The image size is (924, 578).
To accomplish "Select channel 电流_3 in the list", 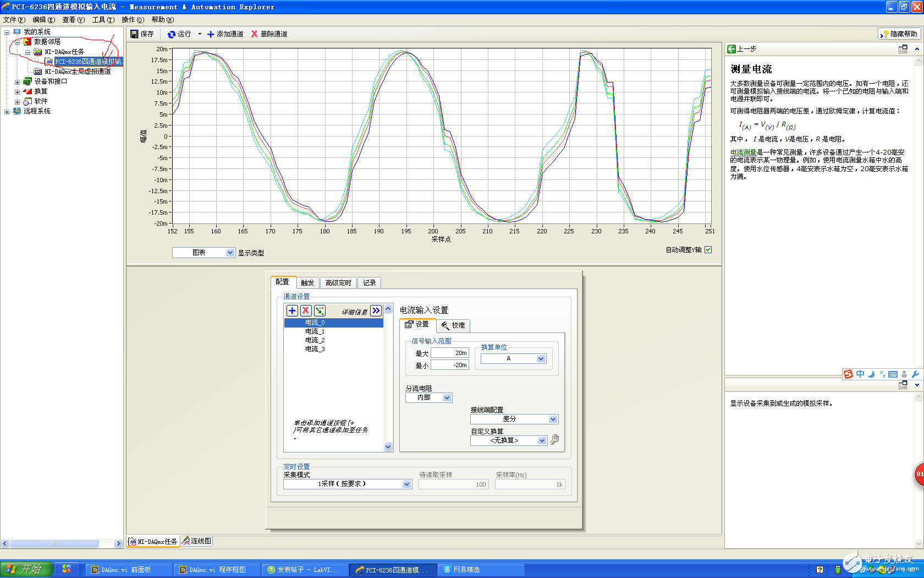I will [x=333, y=349].
